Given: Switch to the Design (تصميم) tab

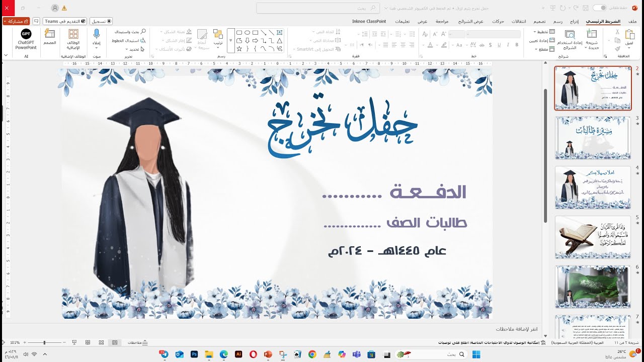Looking at the screenshot, I should [x=539, y=21].
